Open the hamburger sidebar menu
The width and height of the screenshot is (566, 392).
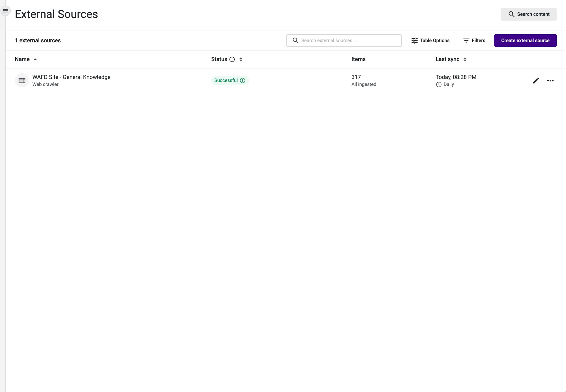point(6,11)
